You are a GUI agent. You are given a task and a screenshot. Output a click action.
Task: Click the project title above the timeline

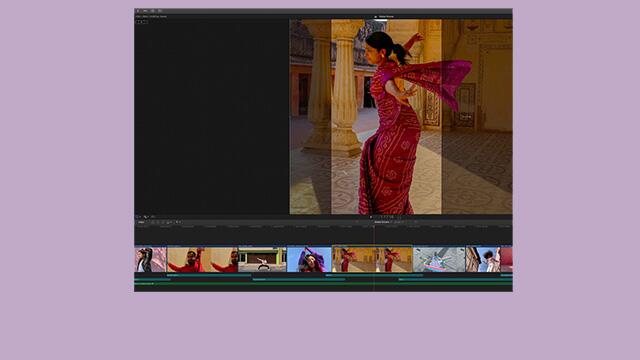point(382,222)
